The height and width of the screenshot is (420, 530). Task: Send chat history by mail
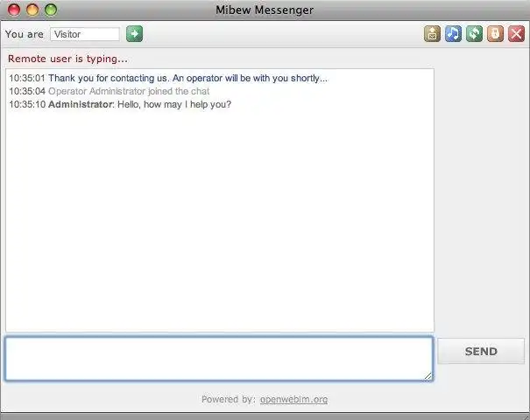[x=432, y=34]
